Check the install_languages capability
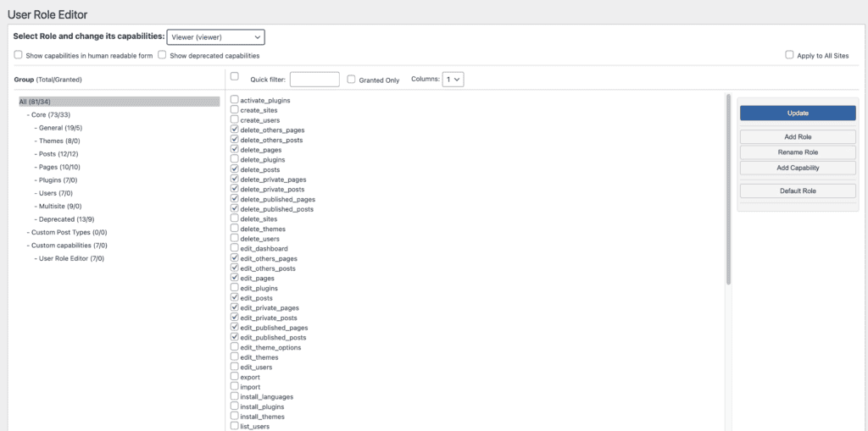This screenshot has width=868, height=431. [x=235, y=396]
